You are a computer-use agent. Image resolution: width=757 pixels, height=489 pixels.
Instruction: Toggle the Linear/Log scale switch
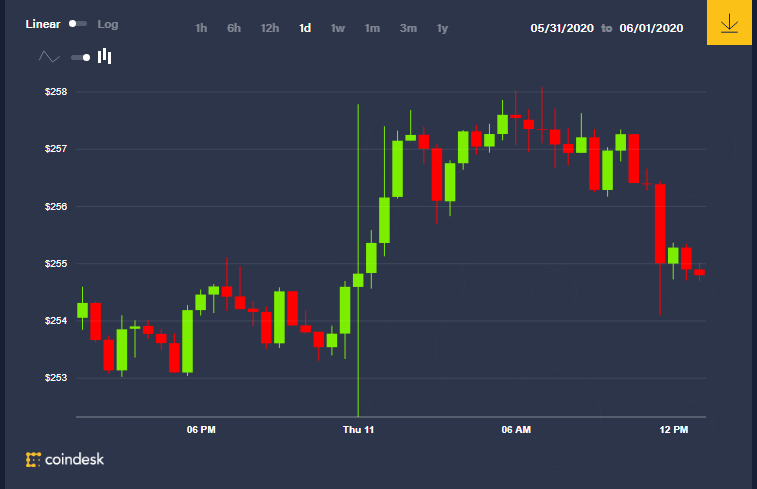78,24
